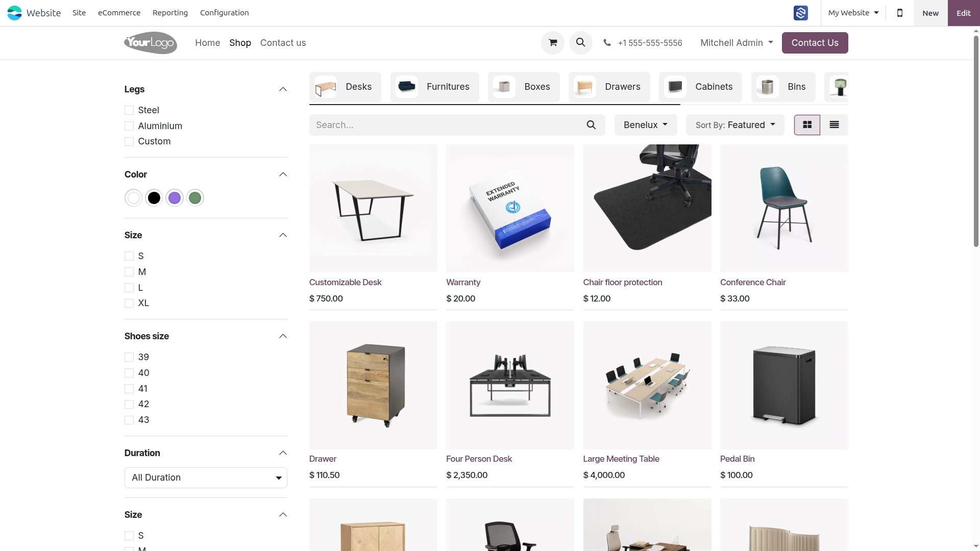
Task: Open the shopping cart icon
Action: 552,43
